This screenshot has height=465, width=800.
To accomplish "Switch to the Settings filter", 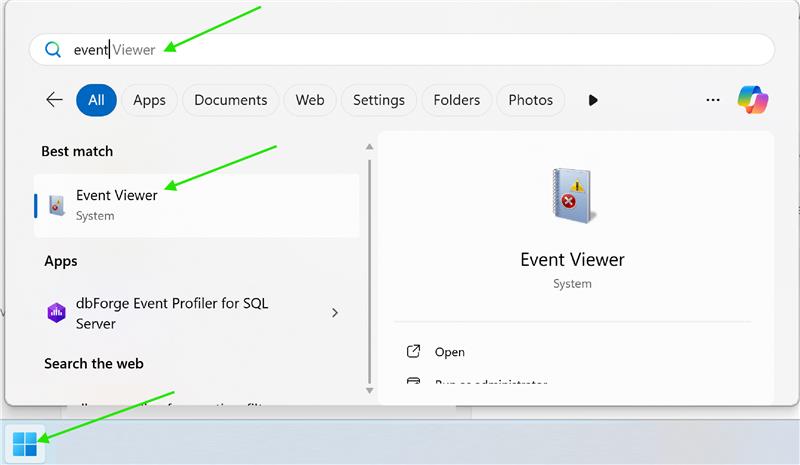I will 379,100.
